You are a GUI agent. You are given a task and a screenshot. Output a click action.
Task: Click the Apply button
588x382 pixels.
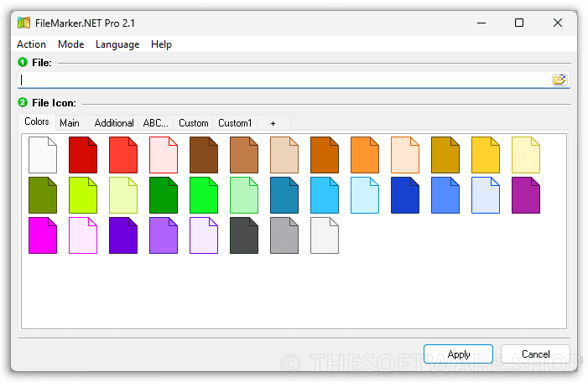point(458,354)
